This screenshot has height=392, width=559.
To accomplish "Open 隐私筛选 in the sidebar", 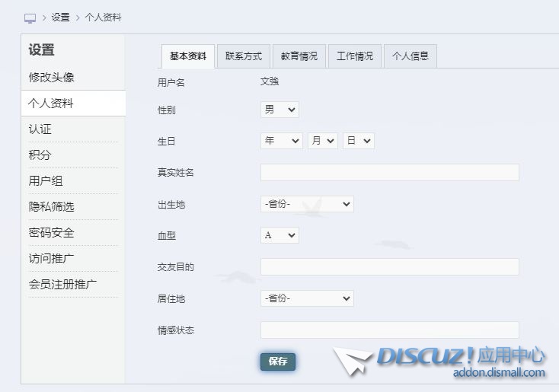I will point(52,207).
